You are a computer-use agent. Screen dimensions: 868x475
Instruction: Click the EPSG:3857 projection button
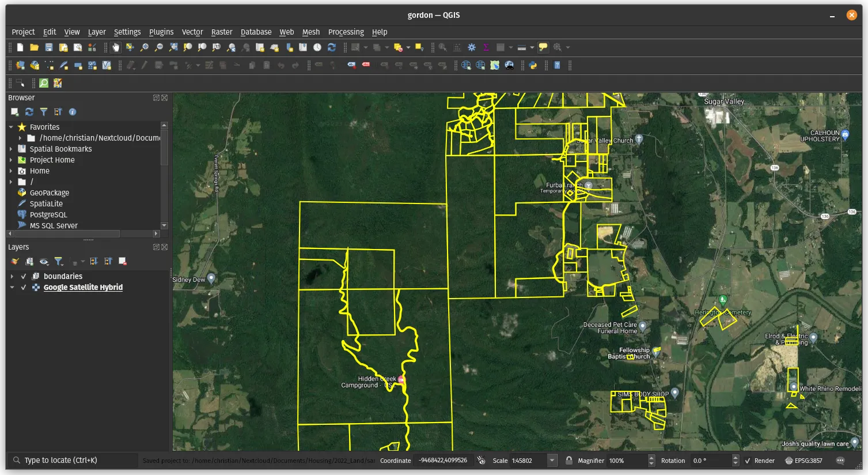[x=803, y=461]
